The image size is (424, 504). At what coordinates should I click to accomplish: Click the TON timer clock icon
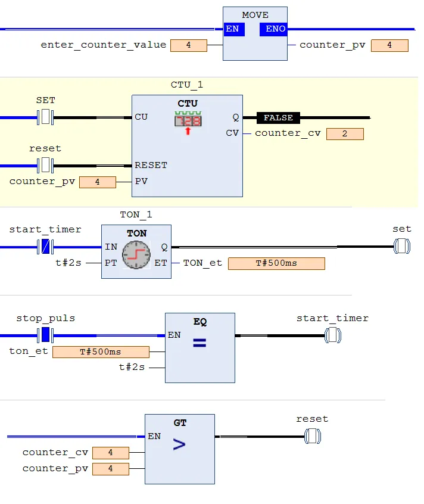136,254
